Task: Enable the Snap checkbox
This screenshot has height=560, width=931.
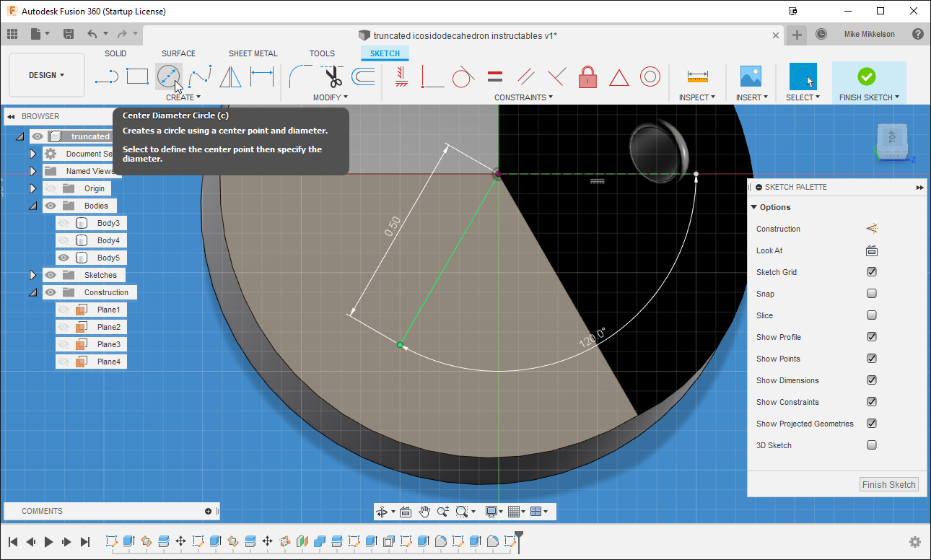Action: 871,294
